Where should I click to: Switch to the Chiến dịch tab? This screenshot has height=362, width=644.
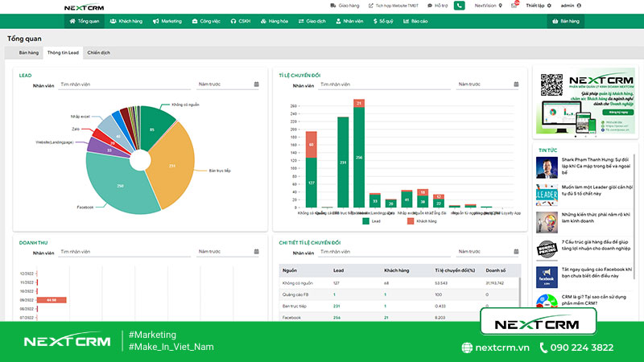coord(99,52)
